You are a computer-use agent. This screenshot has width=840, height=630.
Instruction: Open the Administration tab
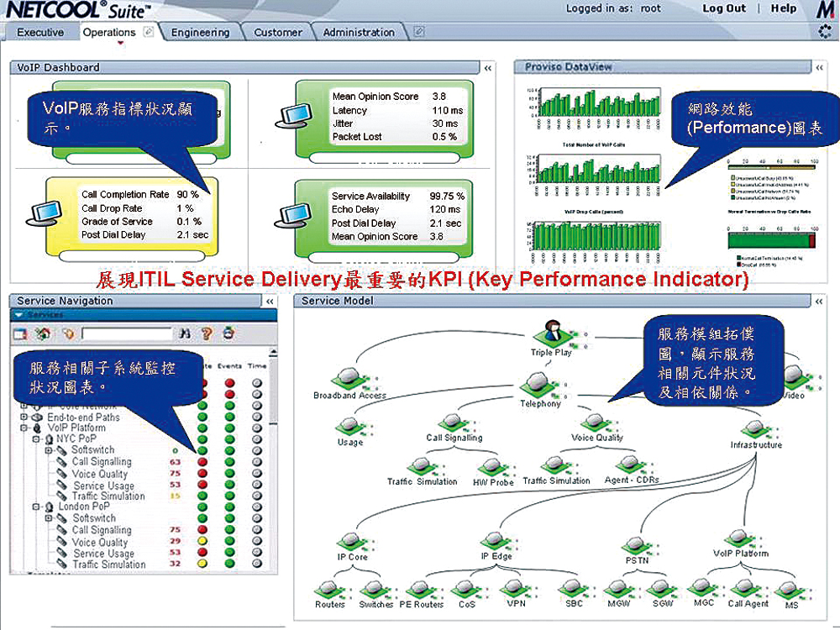(x=359, y=33)
